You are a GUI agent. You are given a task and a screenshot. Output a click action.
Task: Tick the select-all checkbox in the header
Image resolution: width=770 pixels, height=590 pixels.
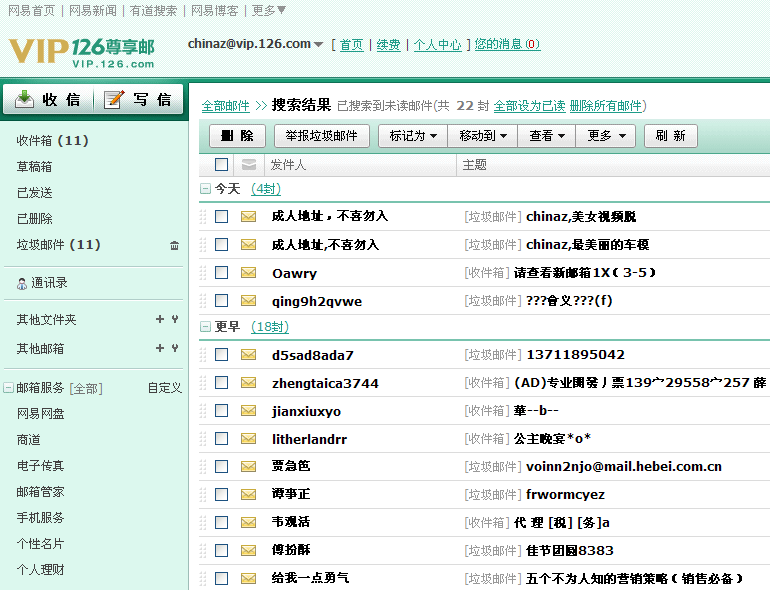tap(221, 165)
